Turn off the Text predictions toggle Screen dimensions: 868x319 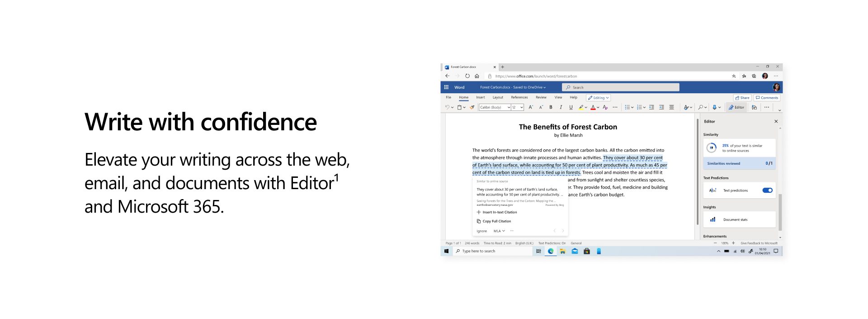[767, 190]
